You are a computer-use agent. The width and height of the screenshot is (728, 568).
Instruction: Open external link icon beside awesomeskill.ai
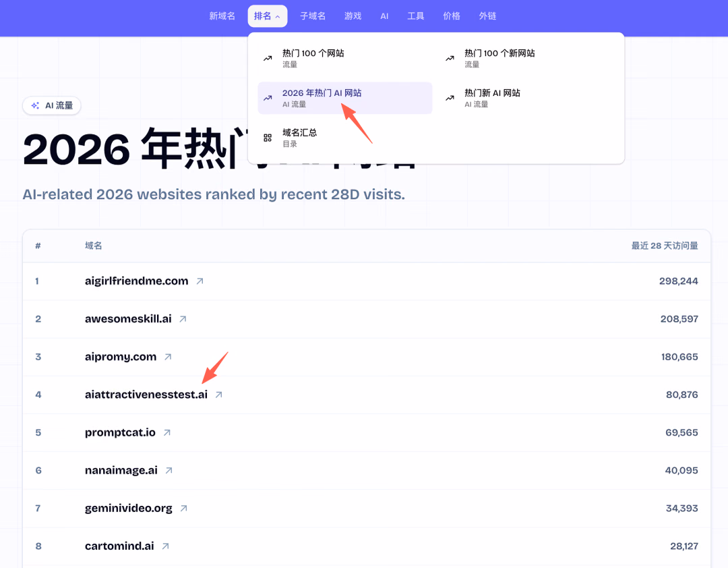pos(183,319)
